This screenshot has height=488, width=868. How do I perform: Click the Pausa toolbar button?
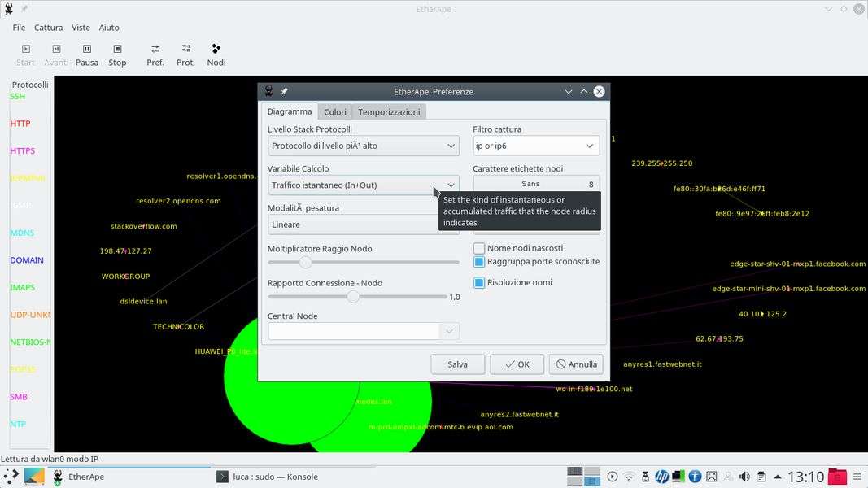click(x=87, y=54)
